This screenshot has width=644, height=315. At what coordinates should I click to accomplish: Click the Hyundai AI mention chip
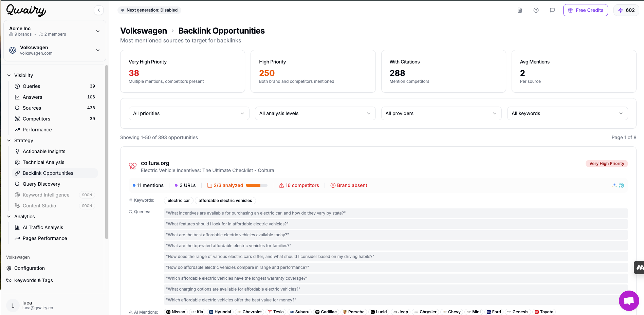pos(220,312)
